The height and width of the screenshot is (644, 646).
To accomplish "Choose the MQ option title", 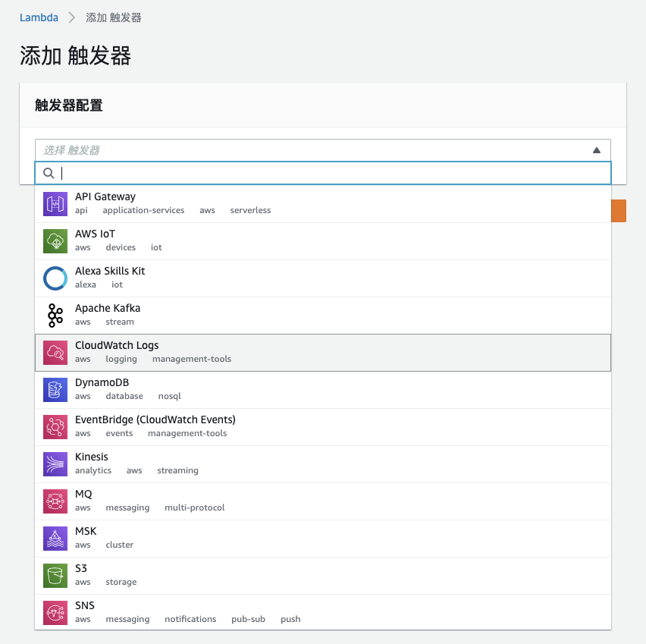I will 83,494.
